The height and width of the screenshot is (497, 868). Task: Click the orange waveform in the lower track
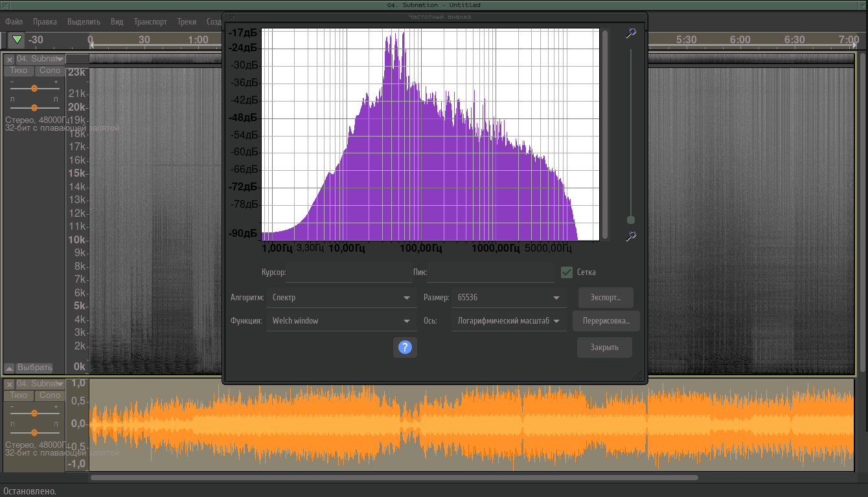point(472,425)
